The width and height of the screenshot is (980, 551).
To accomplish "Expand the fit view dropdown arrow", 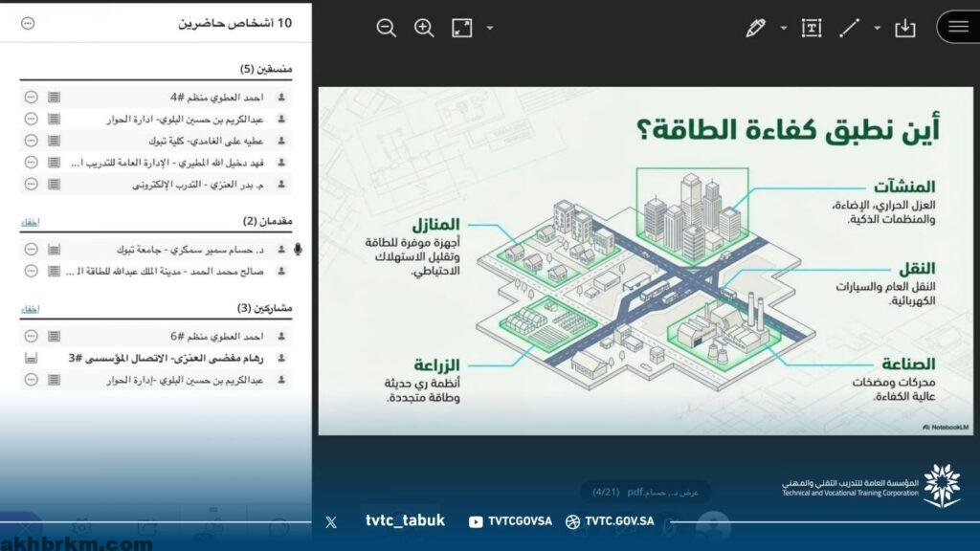I will point(490,28).
